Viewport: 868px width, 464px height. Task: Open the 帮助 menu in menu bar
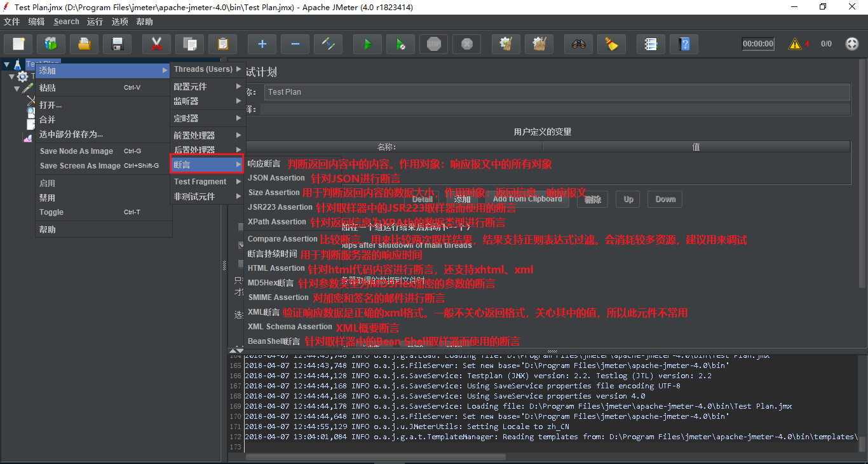coord(144,22)
